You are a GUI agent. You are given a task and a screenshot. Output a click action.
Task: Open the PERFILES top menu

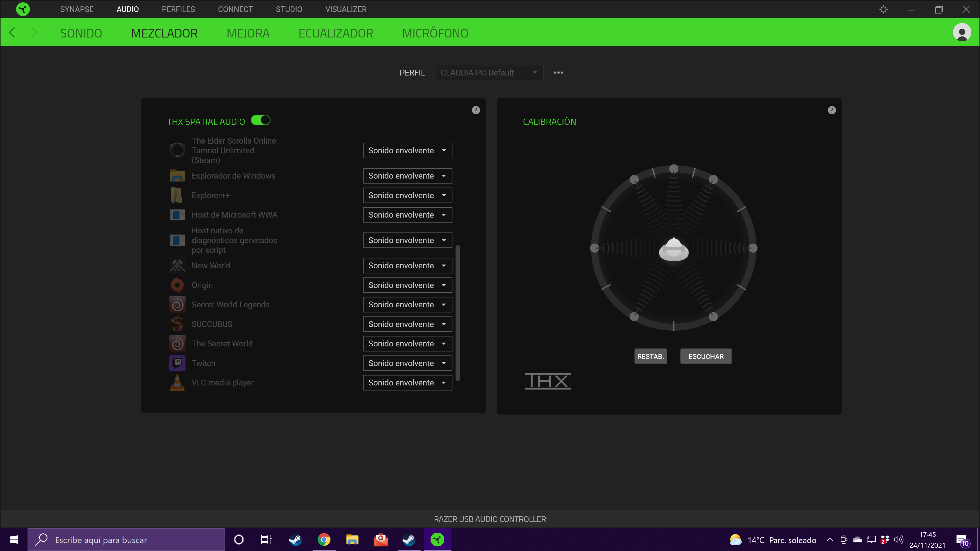coord(178,9)
